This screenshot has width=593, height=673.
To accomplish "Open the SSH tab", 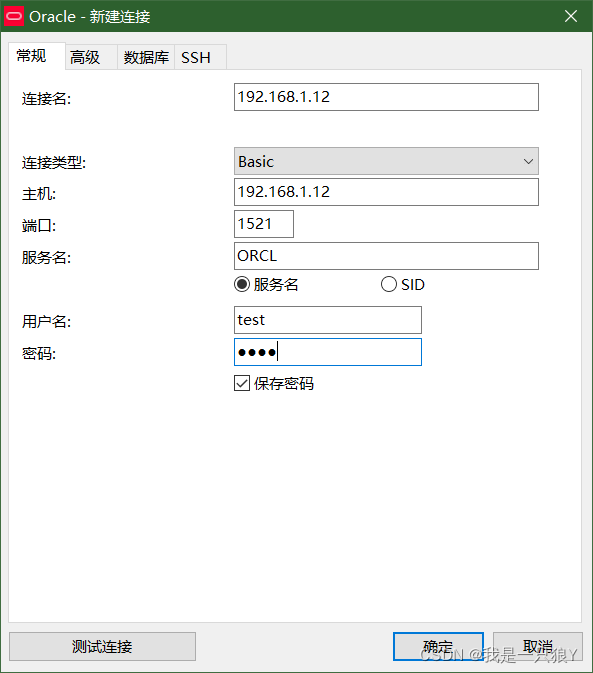I will pyautogui.click(x=196, y=57).
